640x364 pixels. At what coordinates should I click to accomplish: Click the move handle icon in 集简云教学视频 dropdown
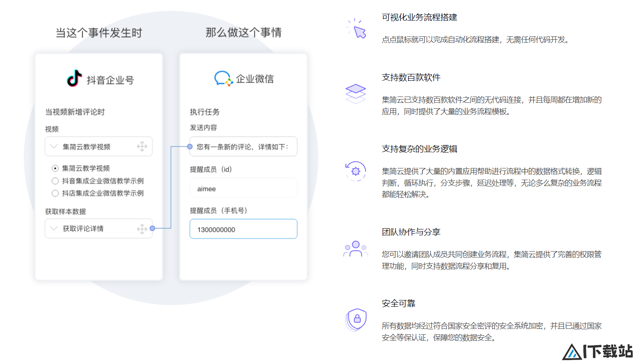pos(142,146)
